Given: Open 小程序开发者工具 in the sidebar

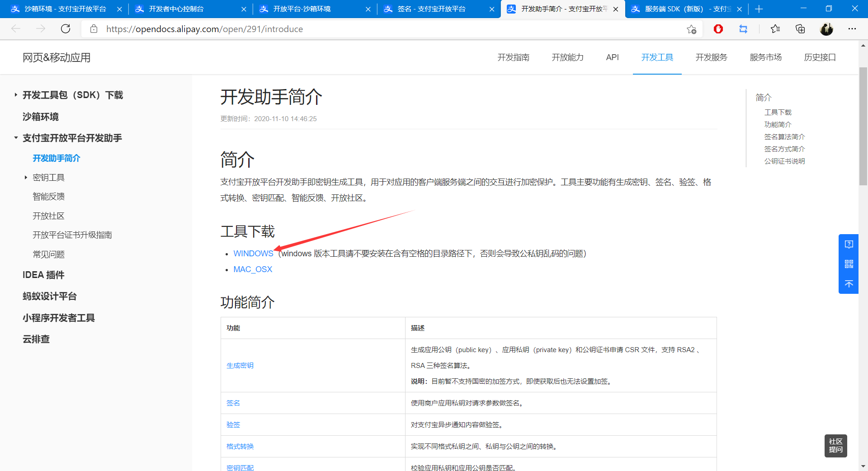Looking at the screenshot, I should click(x=59, y=318).
